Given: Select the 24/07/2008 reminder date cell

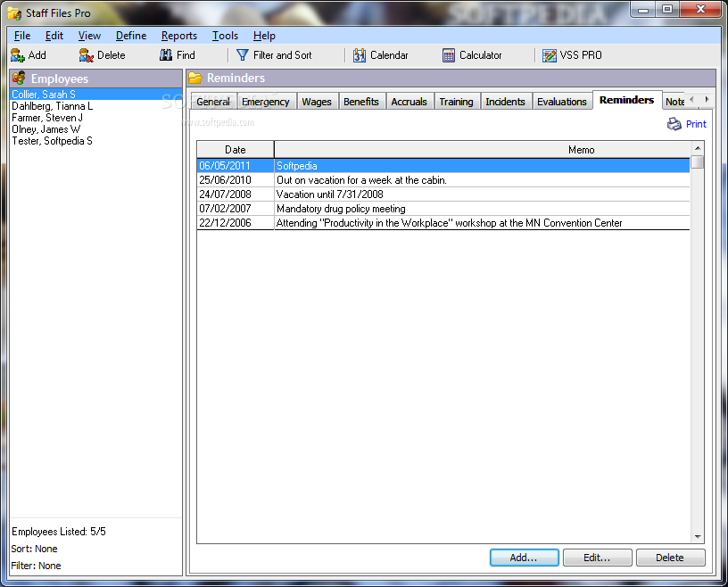Looking at the screenshot, I should tap(236, 194).
